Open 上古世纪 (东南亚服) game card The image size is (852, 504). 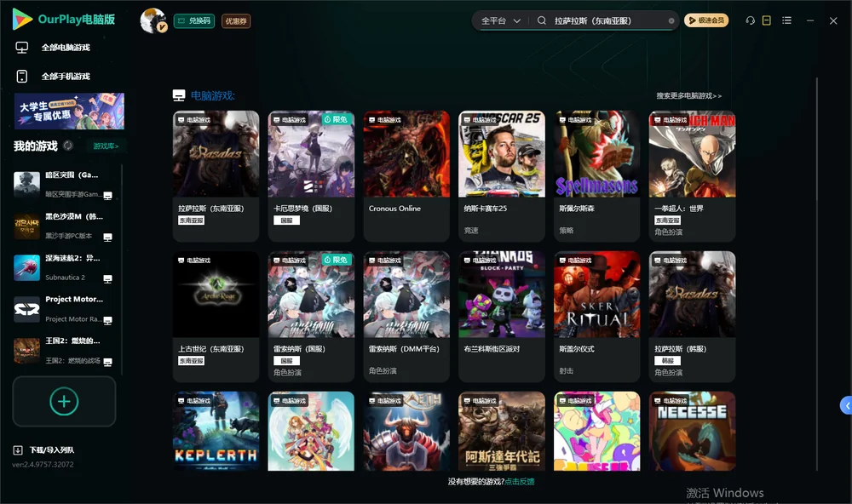[216, 317]
